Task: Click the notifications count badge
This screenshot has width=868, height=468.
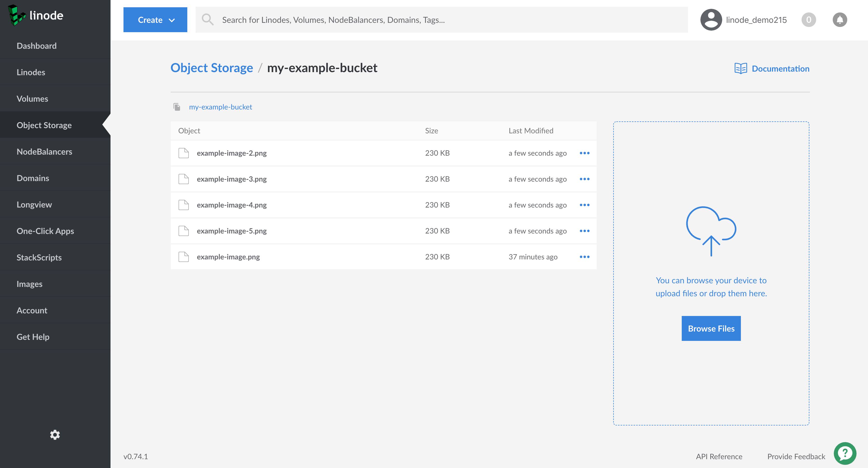Action: pos(809,20)
